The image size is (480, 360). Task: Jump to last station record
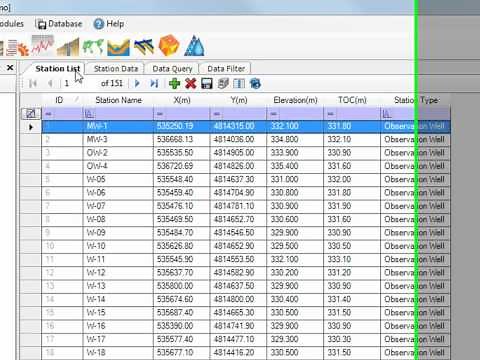[154, 83]
